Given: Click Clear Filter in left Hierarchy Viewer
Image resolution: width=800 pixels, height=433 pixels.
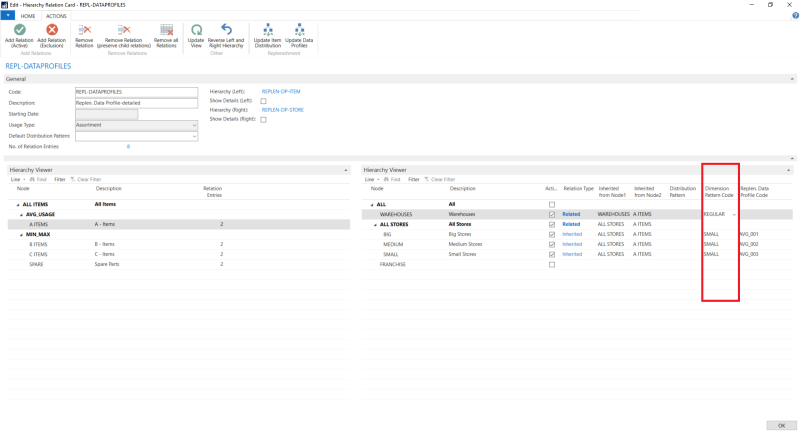Looking at the screenshot, I should point(86,180).
